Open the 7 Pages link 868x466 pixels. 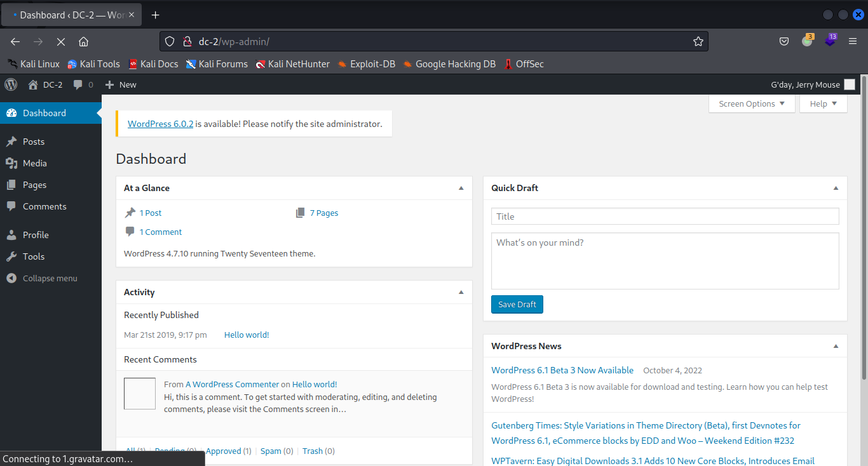[x=324, y=213]
